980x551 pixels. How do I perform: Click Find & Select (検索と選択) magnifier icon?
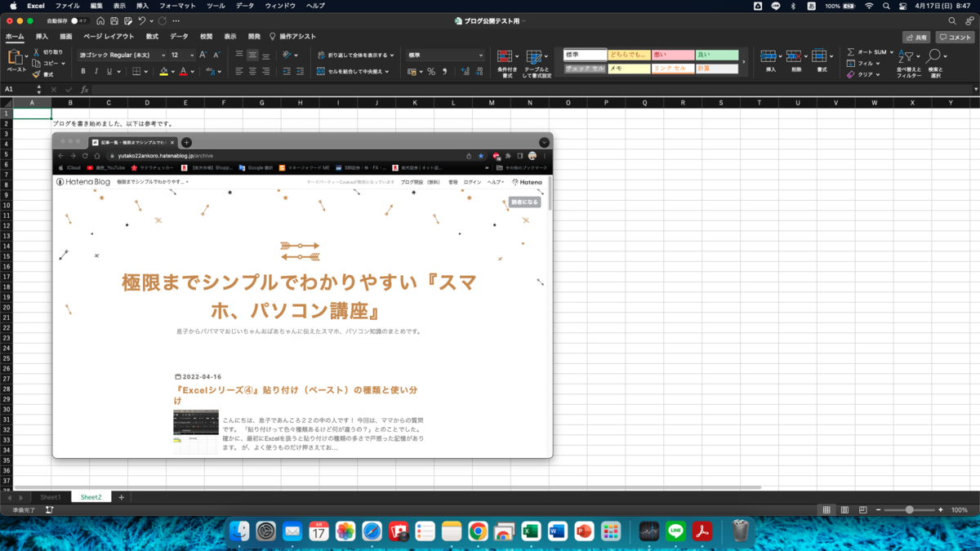933,56
